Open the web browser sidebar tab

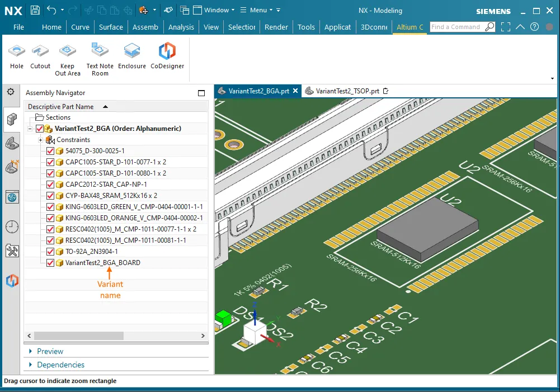pyautogui.click(x=12, y=197)
